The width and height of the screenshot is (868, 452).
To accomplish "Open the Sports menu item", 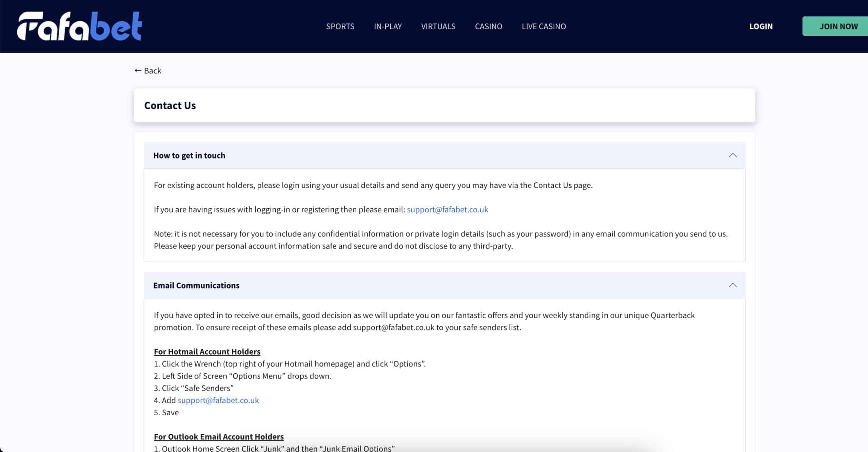I will [340, 26].
